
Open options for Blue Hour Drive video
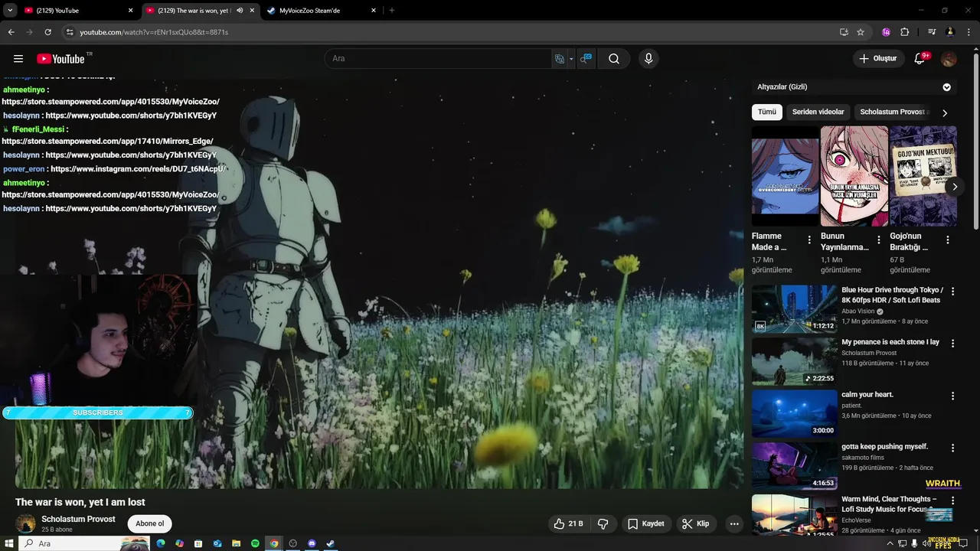[x=953, y=292]
